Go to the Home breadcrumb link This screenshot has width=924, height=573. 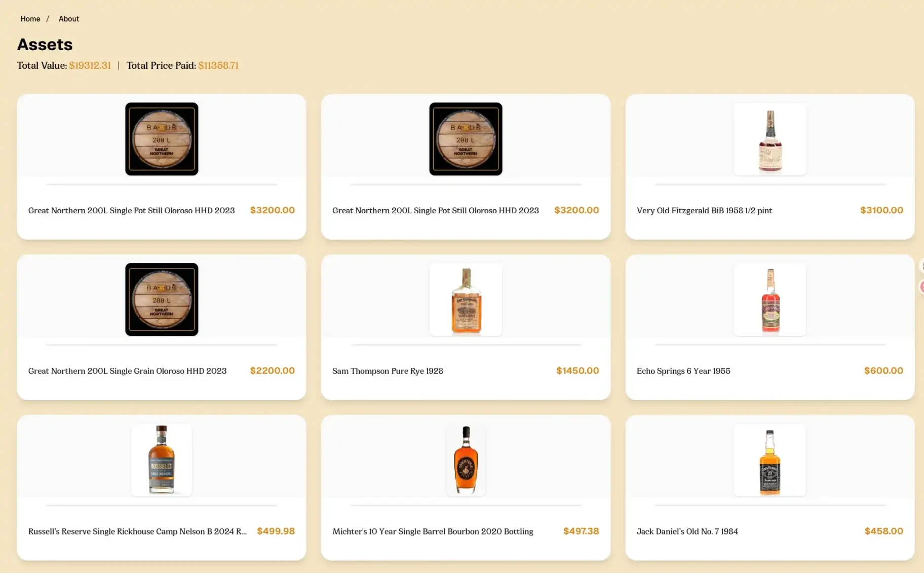click(x=30, y=19)
